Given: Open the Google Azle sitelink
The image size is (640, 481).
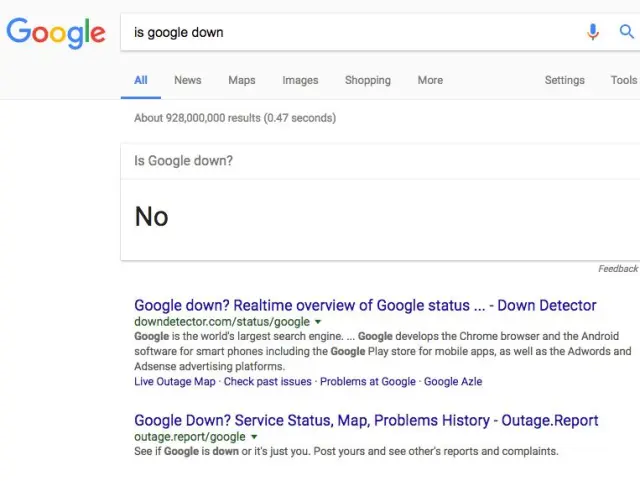Looking at the screenshot, I should (x=453, y=381).
